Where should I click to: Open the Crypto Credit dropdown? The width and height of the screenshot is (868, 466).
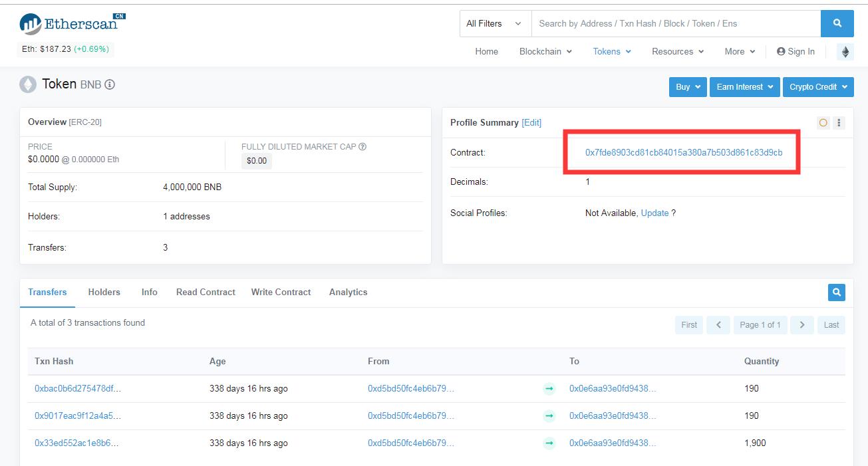pos(818,86)
